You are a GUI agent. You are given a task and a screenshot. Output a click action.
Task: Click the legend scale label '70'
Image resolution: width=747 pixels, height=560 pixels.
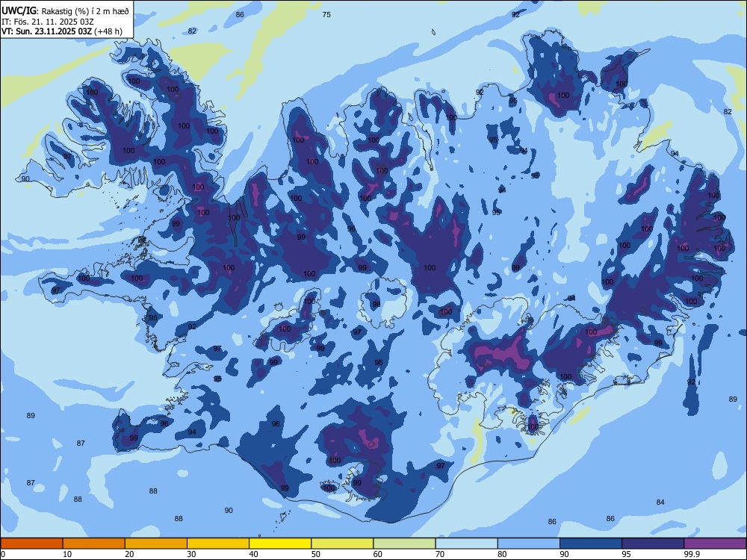pyautogui.click(x=440, y=554)
